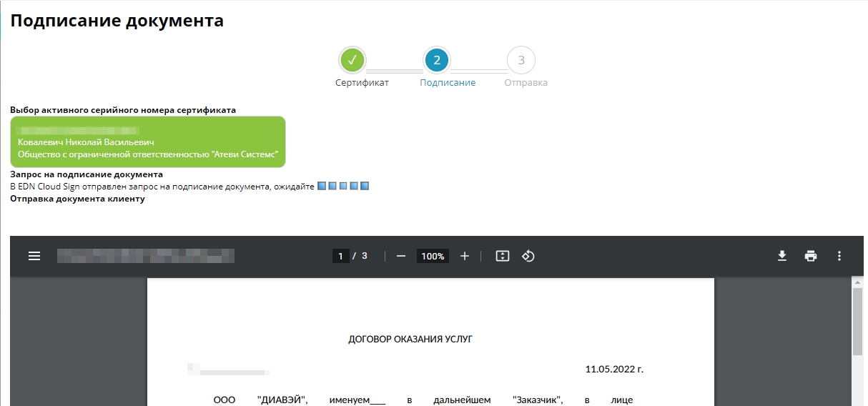This screenshot has width=868, height=406.
Task: Click the date 11.05.2022 г.
Action: 614,370
